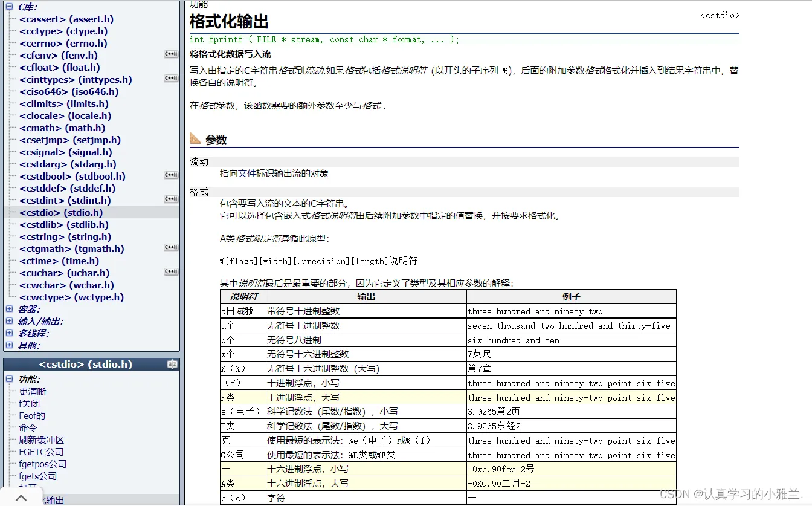The height and width of the screenshot is (506, 812).
Task: Expand the 其他 tree node
Action: [x=9, y=345]
